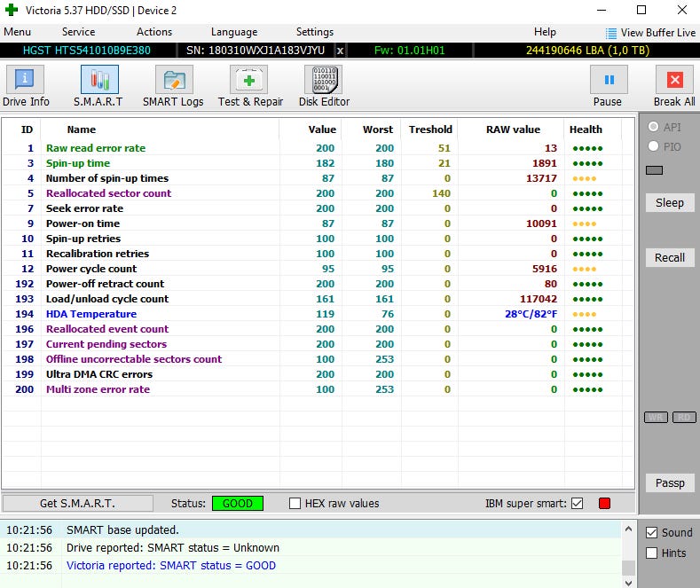
Task: Enable HEX raw values checkbox
Action: click(x=295, y=504)
